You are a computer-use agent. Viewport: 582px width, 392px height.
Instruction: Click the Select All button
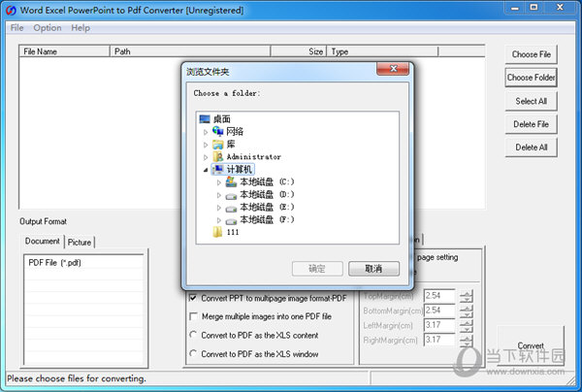pos(532,101)
